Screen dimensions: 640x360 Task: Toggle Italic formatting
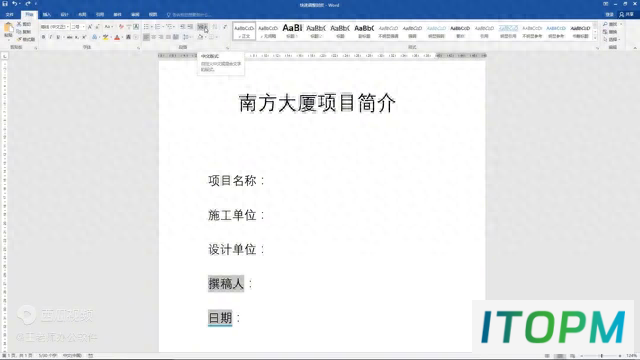click(x=51, y=37)
